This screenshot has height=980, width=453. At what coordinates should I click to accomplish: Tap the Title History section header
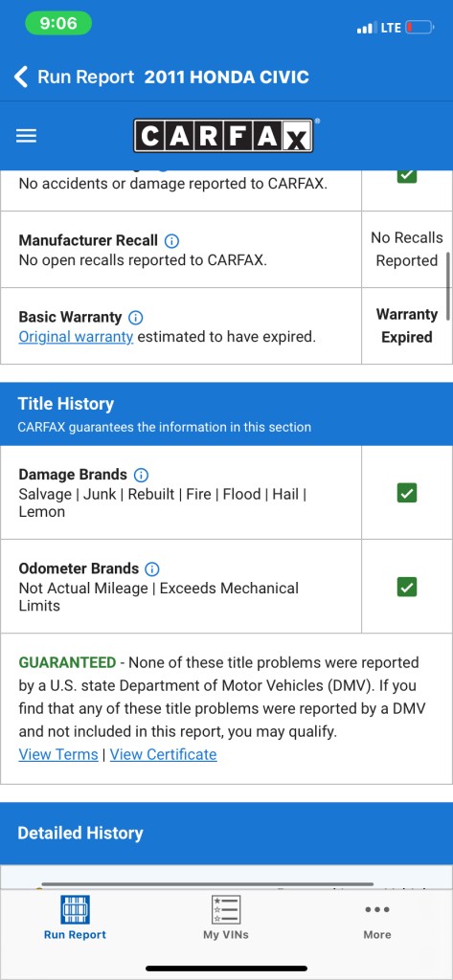(226, 413)
